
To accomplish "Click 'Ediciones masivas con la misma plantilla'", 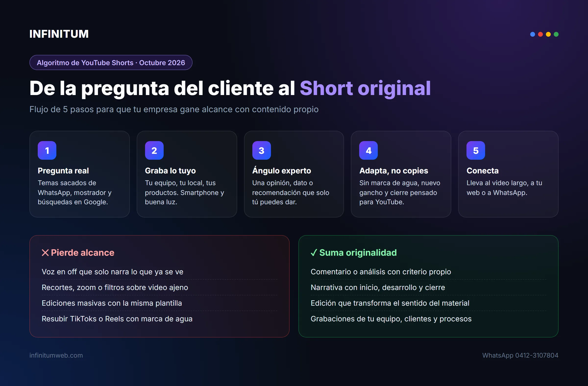I will pyautogui.click(x=112, y=303).
